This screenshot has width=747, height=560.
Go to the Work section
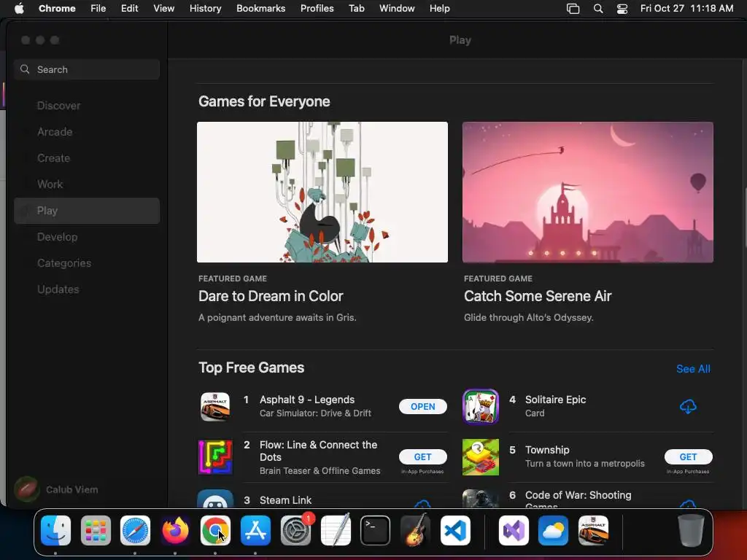point(87,184)
